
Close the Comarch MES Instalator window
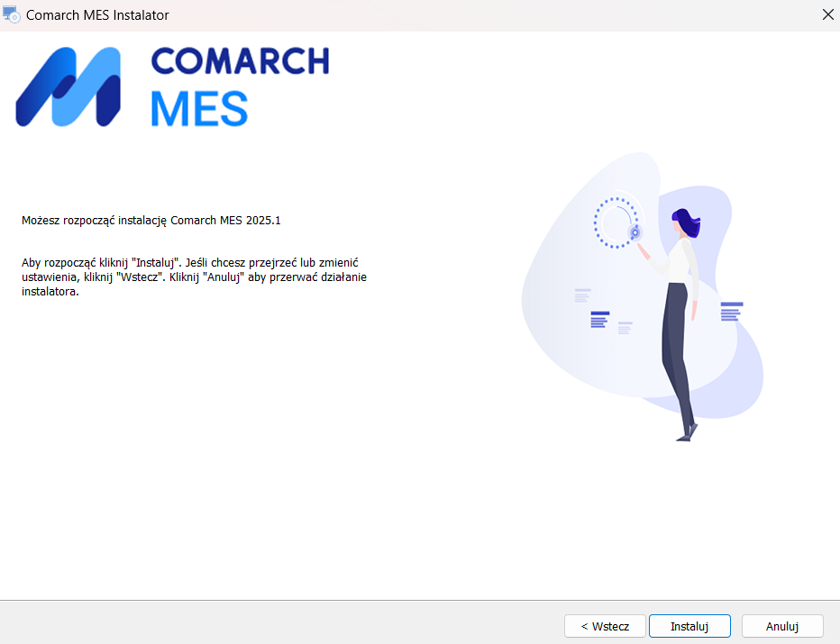pos(827,15)
